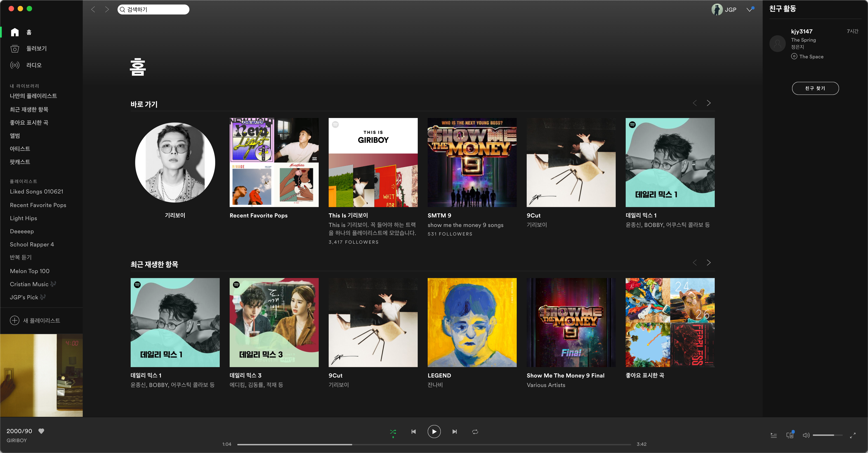
Task: Adjust the volume slider
Action: [827, 435]
